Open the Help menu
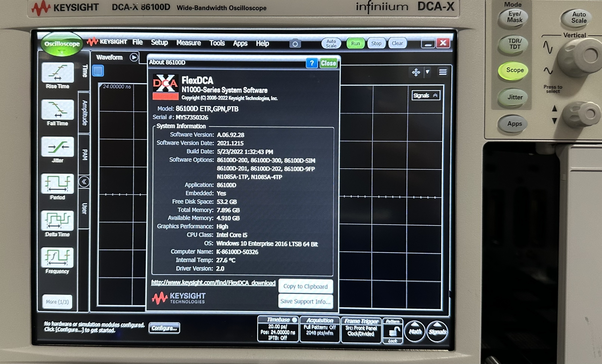The width and height of the screenshot is (602, 364). click(x=262, y=43)
